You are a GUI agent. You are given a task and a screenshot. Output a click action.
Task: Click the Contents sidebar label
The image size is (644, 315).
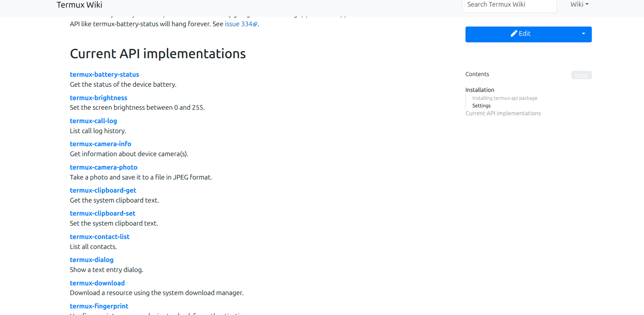coord(477,74)
